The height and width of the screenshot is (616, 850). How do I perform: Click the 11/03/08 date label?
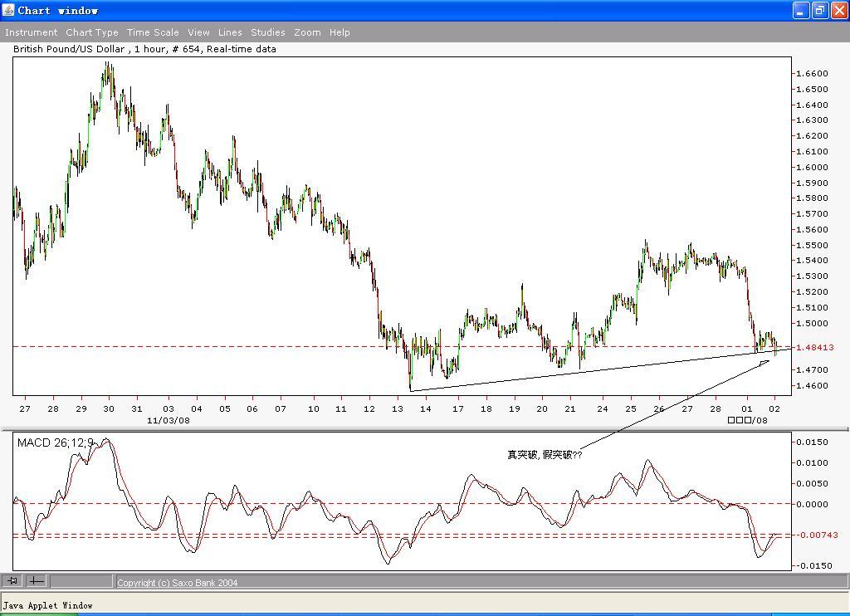pos(168,420)
